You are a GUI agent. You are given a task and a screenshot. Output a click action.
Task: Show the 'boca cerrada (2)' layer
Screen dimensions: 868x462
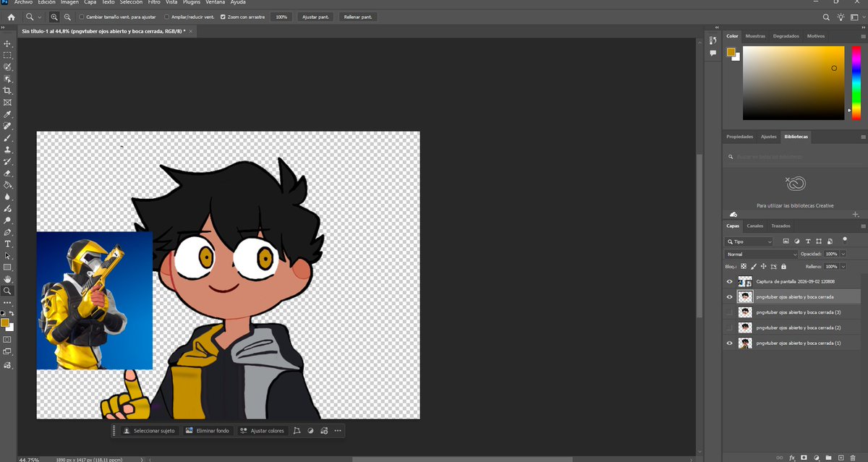point(729,328)
